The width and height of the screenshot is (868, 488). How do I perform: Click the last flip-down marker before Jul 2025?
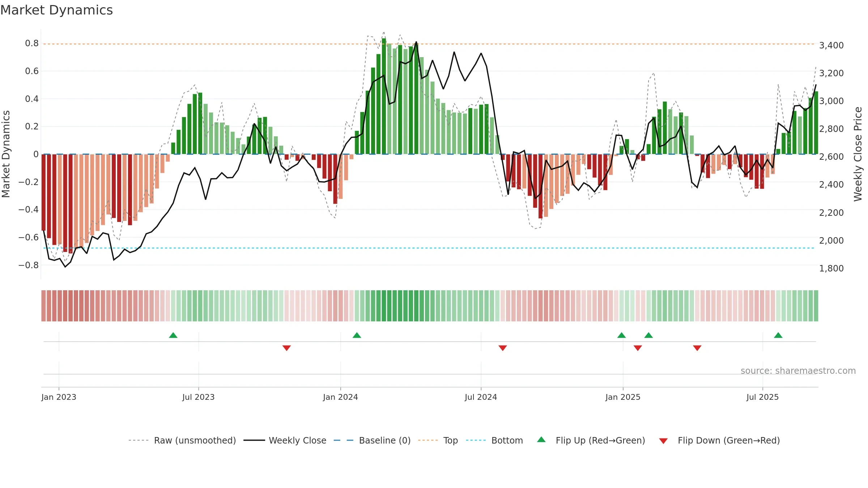pos(697,348)
